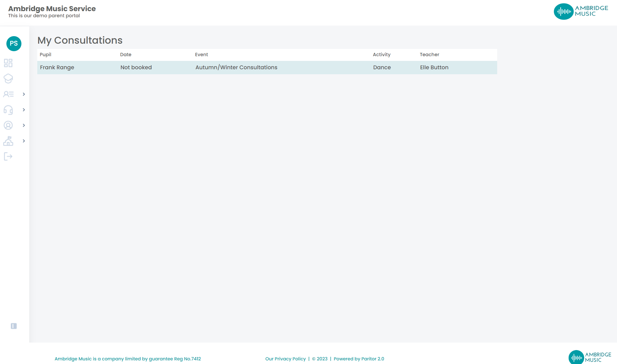This screenshot has height=364, width=617.
Task: Click the Dance activity cell
Action: 382,67
